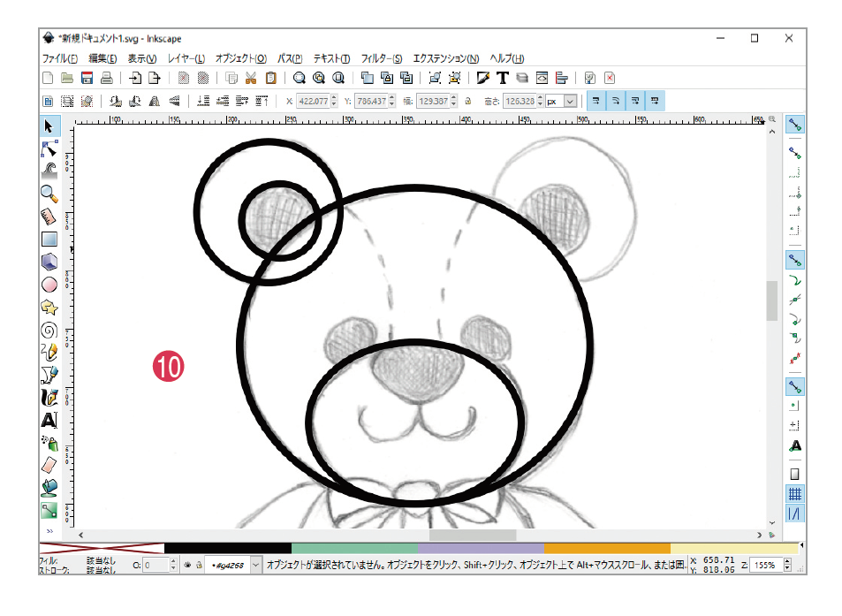This screenshot has width=842, height=616.
Task: Select the Paint bucket tool
Action: 49,488
